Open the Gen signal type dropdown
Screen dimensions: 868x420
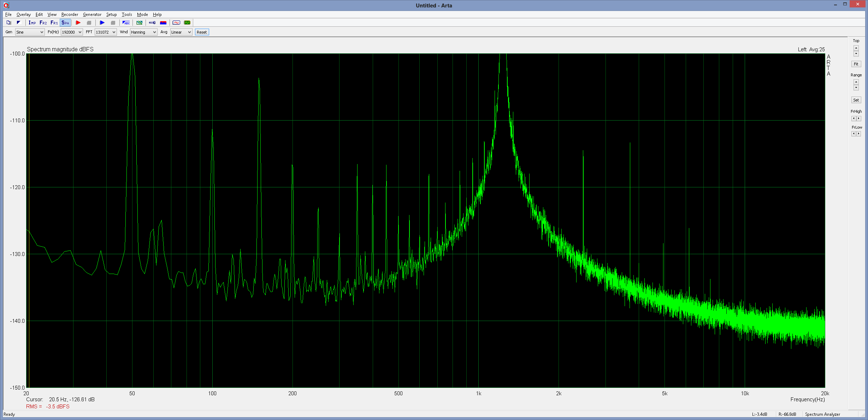[x=30, y=32]
